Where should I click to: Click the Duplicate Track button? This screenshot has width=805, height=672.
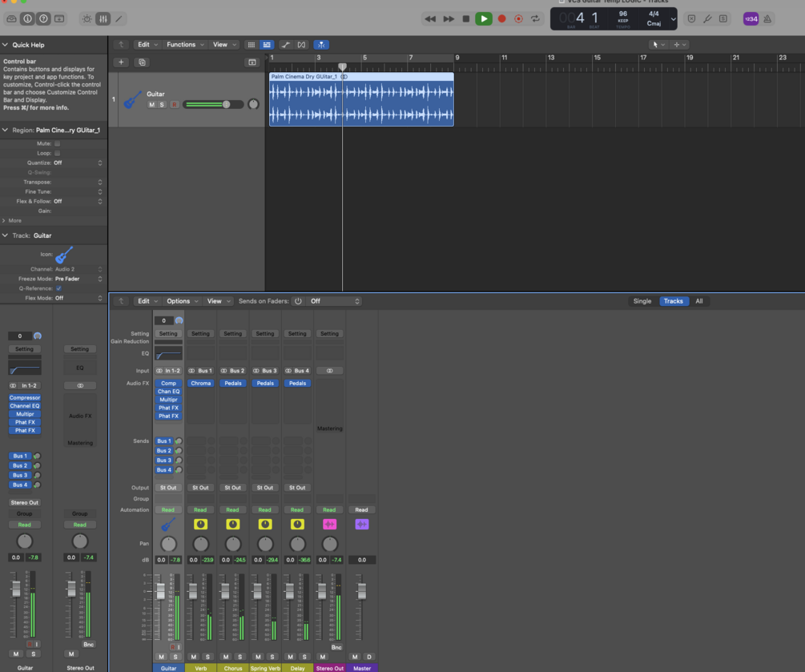tap(143, 62)
